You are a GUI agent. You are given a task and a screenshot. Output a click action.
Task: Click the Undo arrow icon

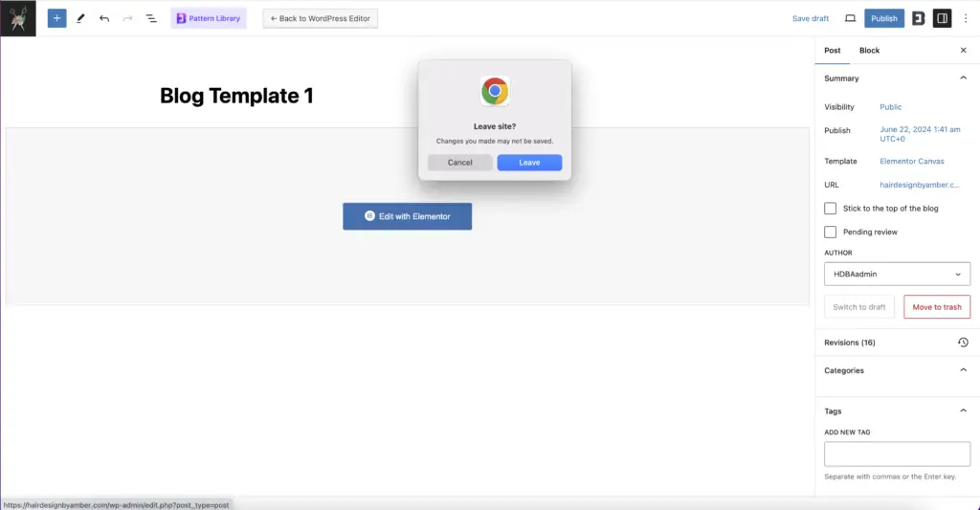104,18
